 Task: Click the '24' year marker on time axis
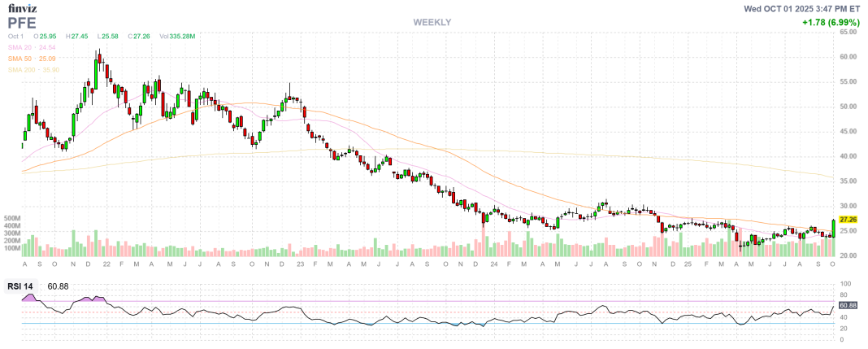pos(493,264)
